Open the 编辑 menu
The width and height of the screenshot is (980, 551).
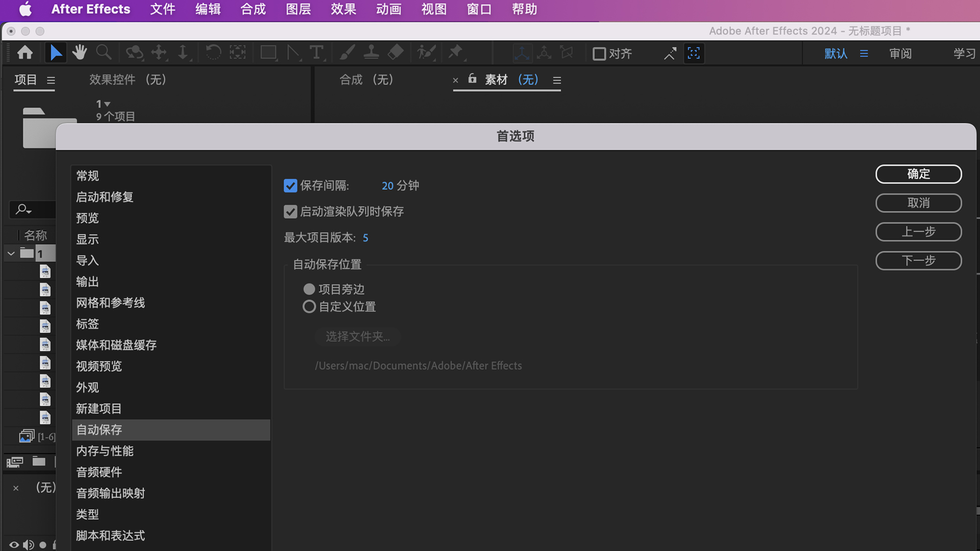point(207,9)
